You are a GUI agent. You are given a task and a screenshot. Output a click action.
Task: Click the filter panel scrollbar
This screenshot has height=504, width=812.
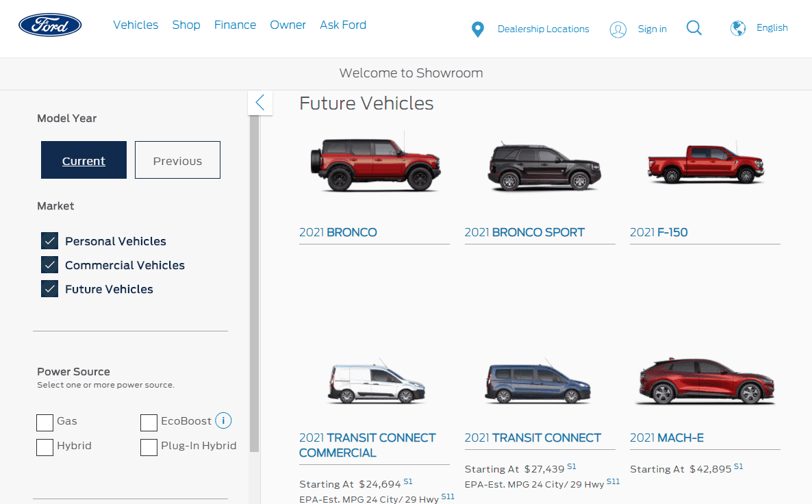click(254, 284)
